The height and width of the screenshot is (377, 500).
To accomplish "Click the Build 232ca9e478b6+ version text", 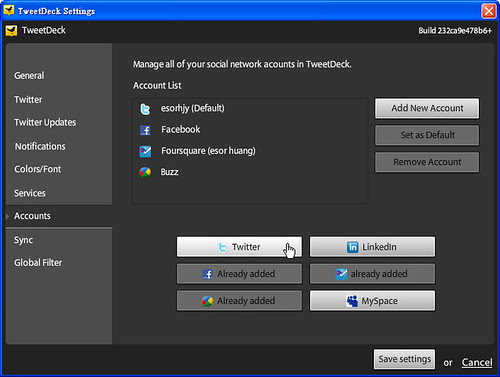I will (x=455, y=31).
